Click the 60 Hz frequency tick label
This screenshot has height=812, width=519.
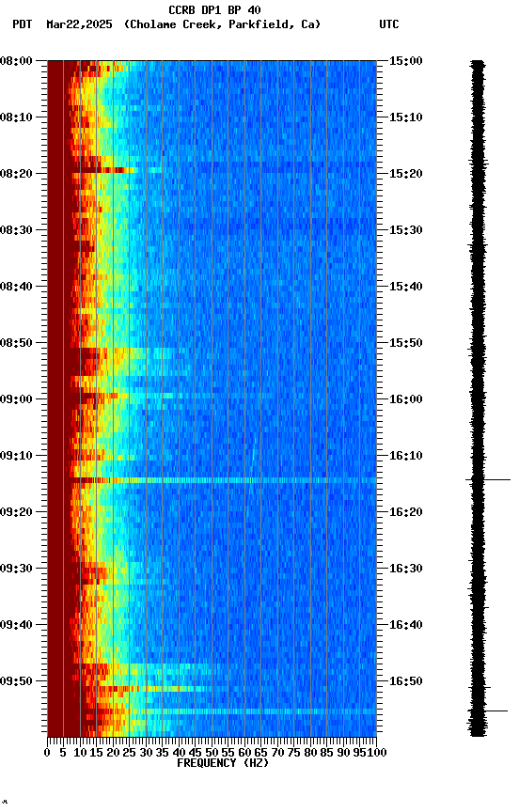pos(244,753)
